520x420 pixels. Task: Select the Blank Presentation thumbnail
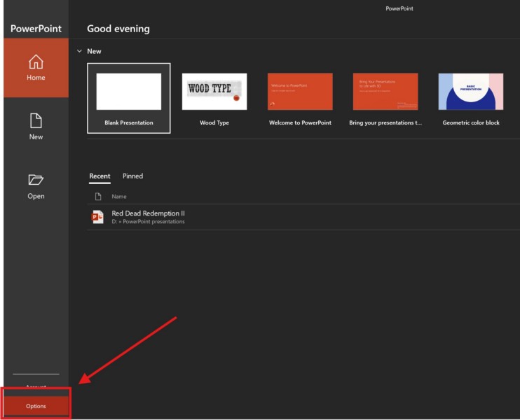tap(129, 92)
